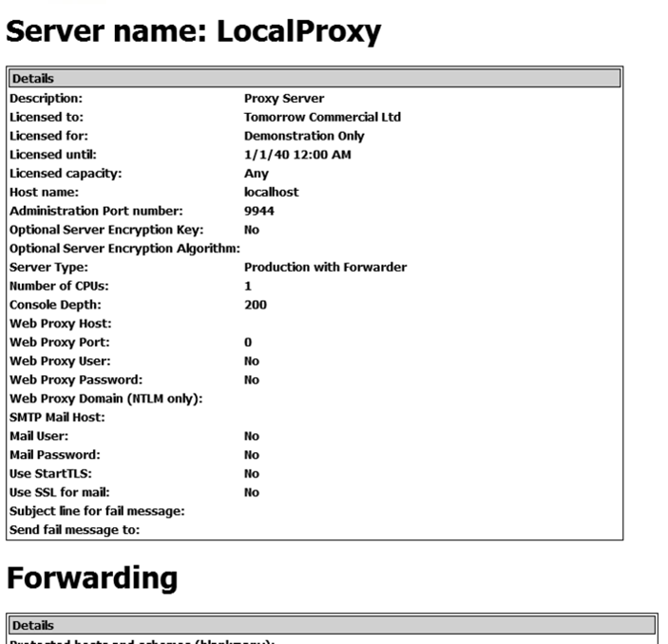Click the Web Proxy Port value 0

pos(248,342)
